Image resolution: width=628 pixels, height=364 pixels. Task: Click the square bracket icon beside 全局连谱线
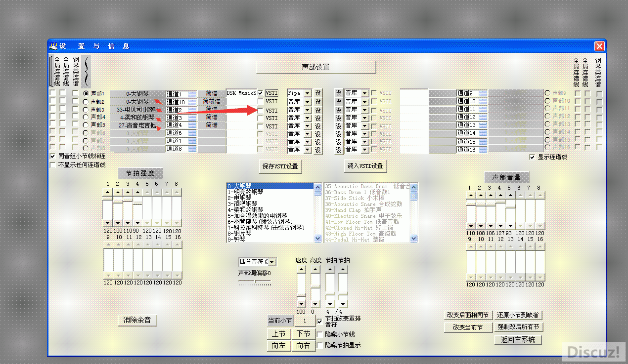coord(50,71)
